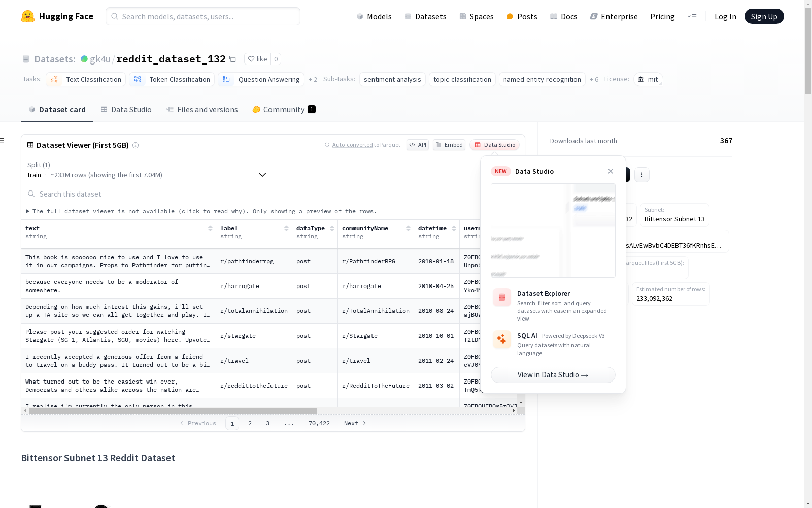Sort by the label column
The height and width of the screenshot is (508, 812).
point(286,229)
